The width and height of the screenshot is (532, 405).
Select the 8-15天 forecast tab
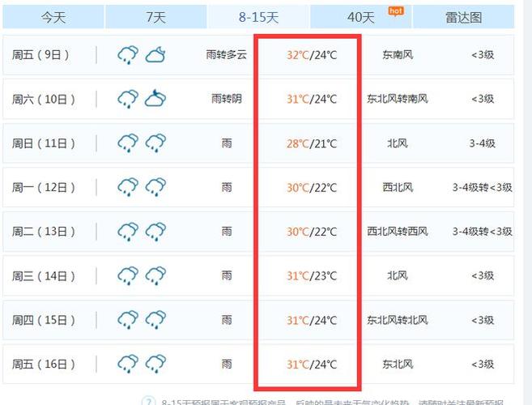coord(258,17)
